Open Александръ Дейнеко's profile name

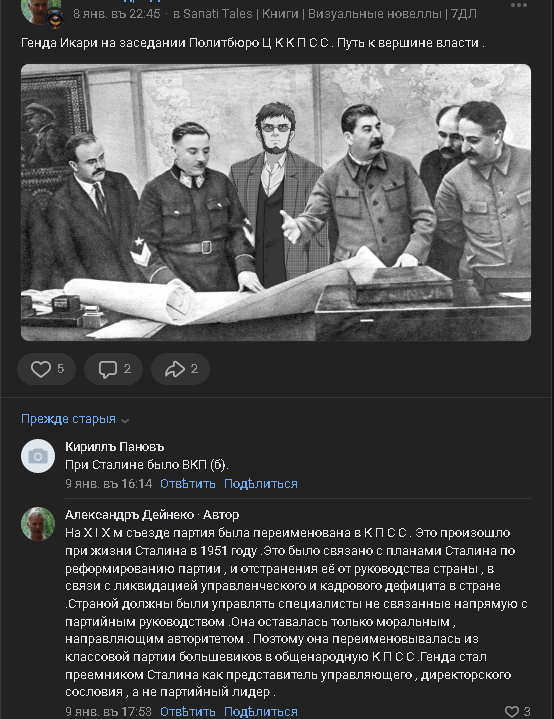129,514
